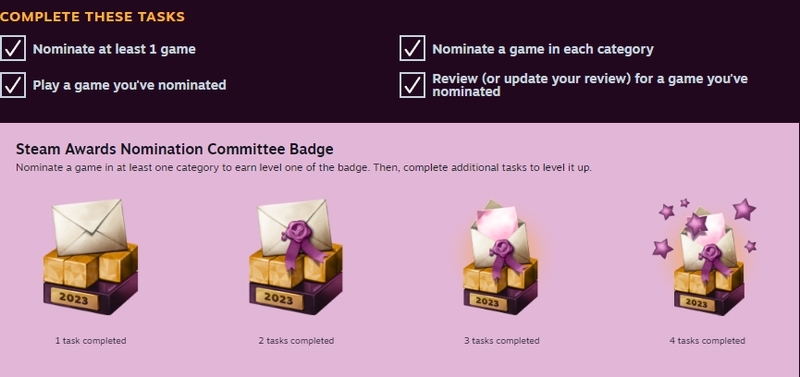
Task: Click the Nominate a game in each category label
Action: coord(543,49)
